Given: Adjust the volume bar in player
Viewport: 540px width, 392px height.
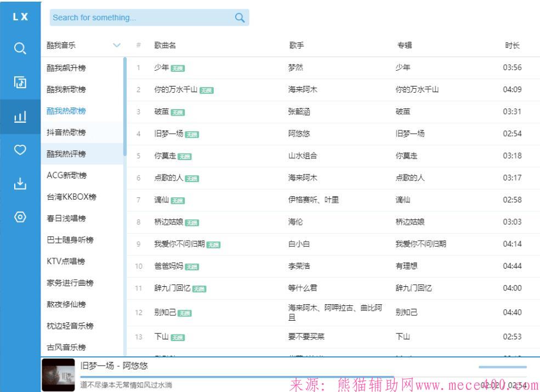Looking at the screenshot, I should [x=502, y=367].
